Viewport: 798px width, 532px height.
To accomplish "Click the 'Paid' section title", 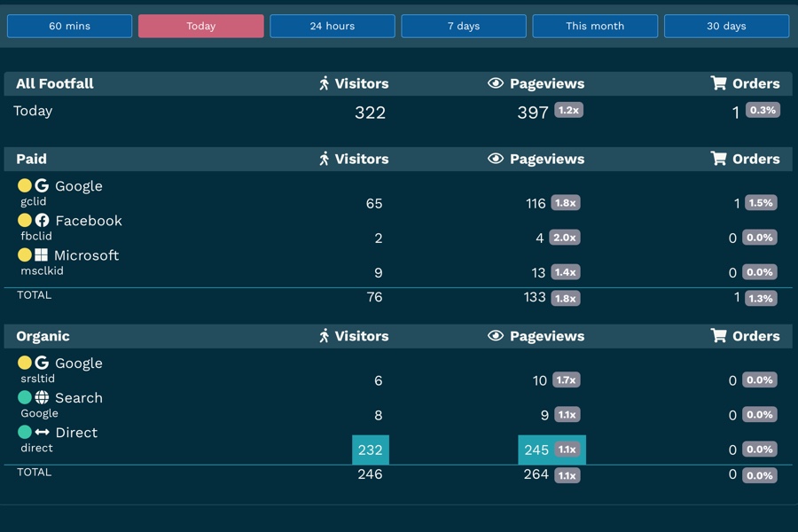I will [x=31, y=159].
